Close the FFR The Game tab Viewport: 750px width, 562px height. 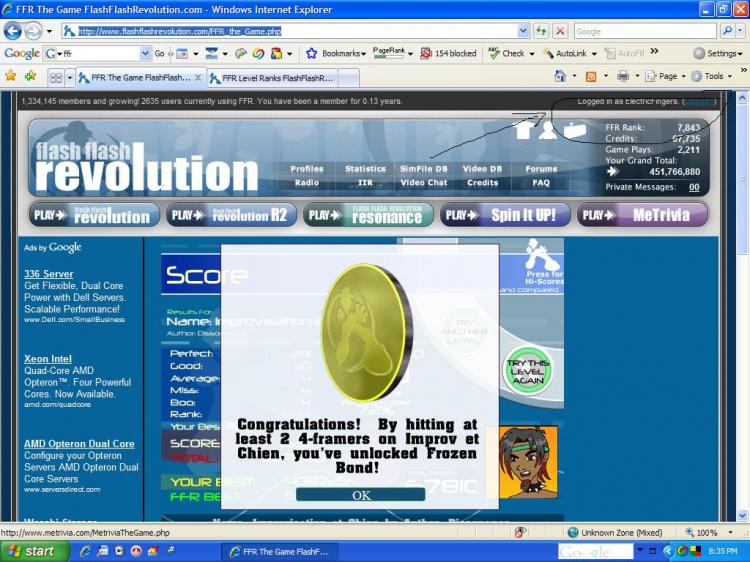point(199,77)
